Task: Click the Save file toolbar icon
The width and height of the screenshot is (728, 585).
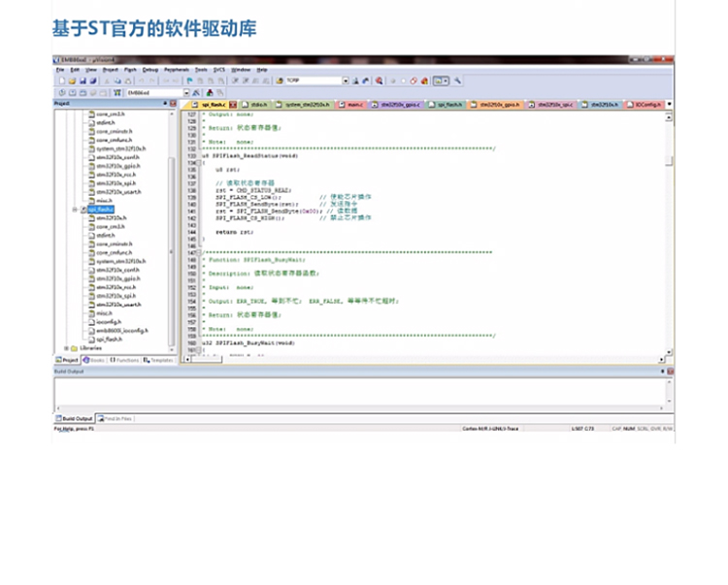Action: (83, 81)
